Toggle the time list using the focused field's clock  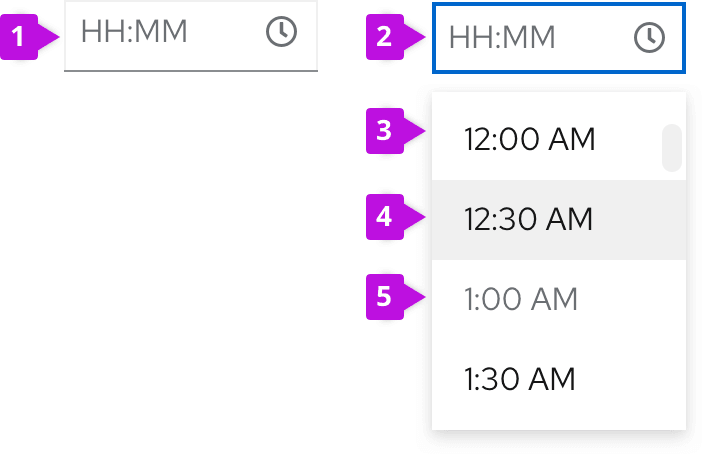(649, 38)
